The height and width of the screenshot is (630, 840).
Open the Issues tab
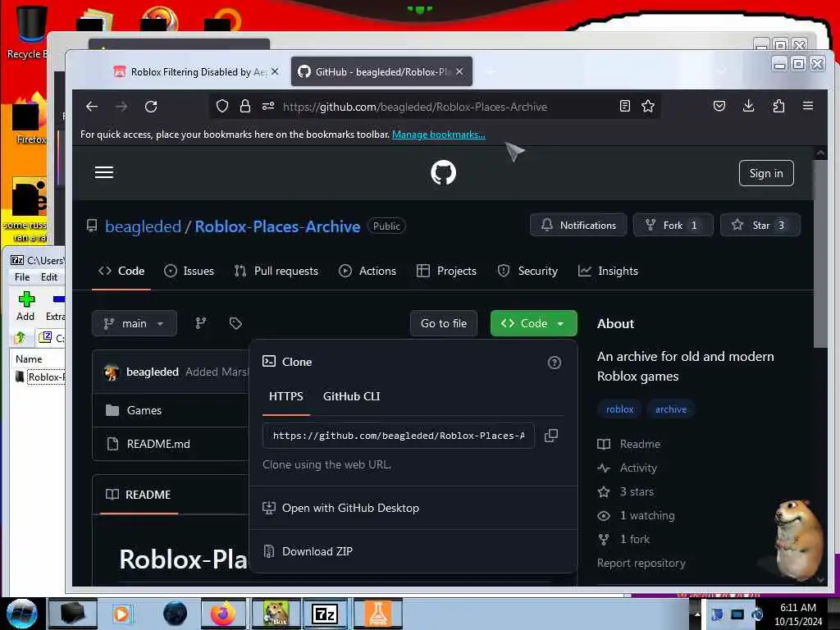click(x=189, y=271)
